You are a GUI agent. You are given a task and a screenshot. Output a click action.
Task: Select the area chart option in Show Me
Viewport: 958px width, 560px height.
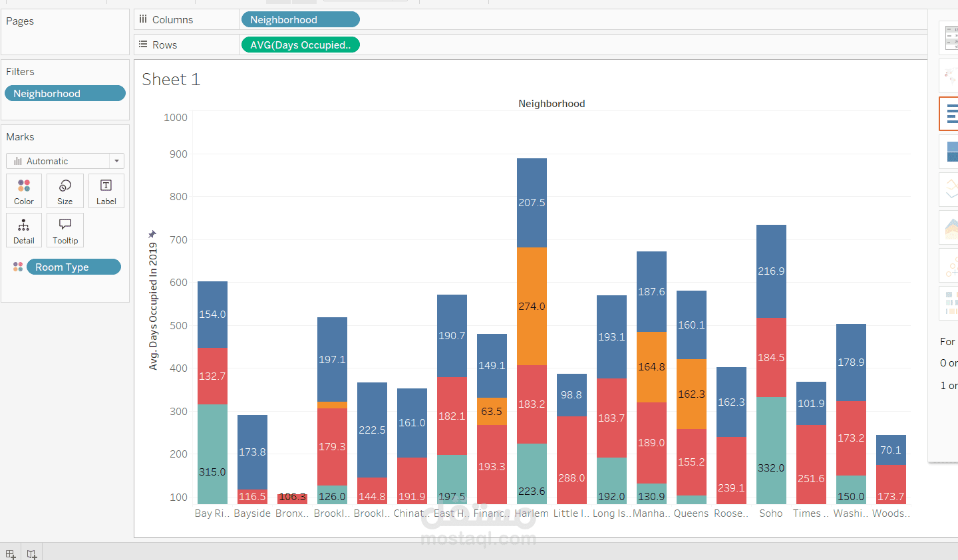pyautogui.click(x=950, y=227)
